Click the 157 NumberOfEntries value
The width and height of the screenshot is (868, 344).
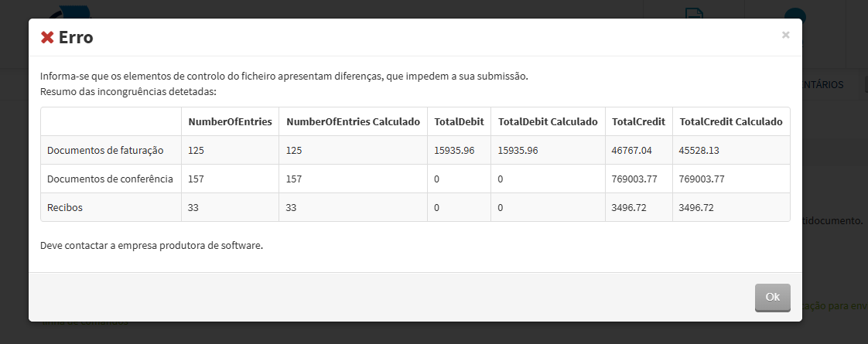(x=196, y=179)
